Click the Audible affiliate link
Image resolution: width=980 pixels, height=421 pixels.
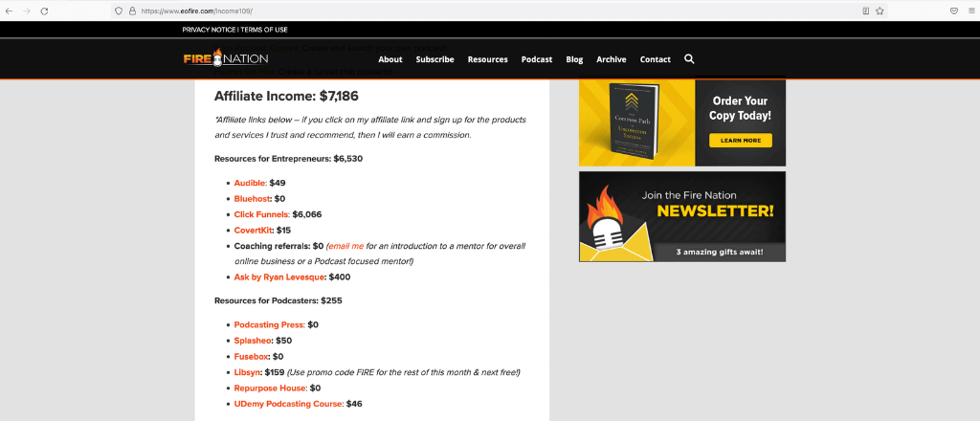(x=250, y=183)
